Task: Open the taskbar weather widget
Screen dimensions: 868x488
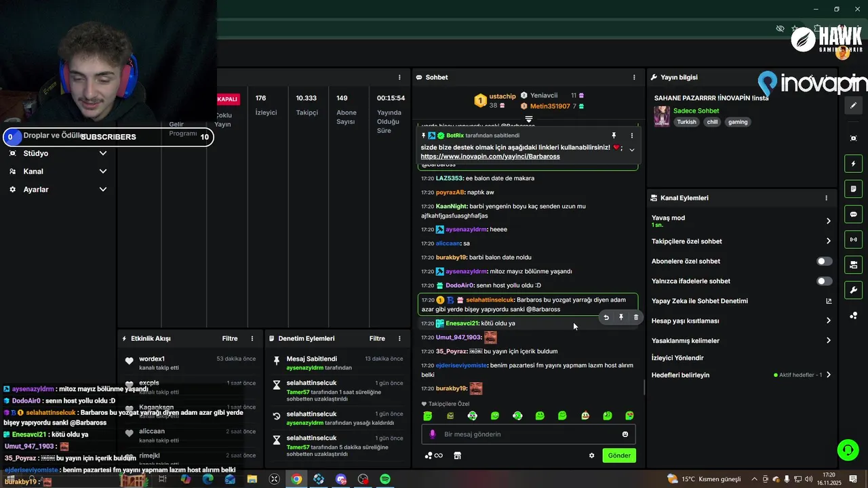Action: tap(704, 479)
